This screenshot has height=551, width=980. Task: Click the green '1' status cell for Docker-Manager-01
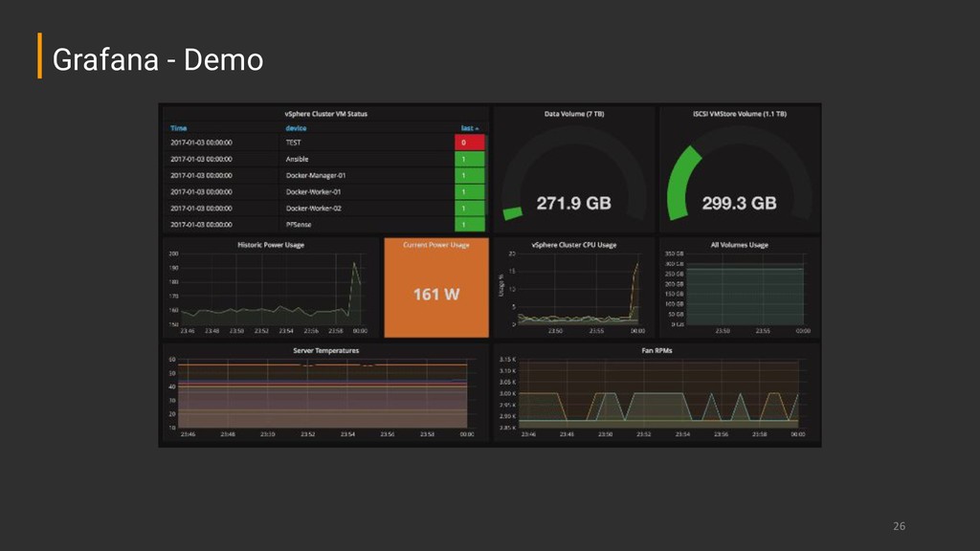pos(470,176)
